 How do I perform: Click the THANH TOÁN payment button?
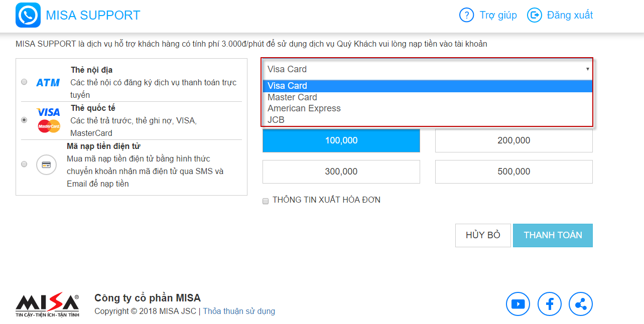point(553,235)
